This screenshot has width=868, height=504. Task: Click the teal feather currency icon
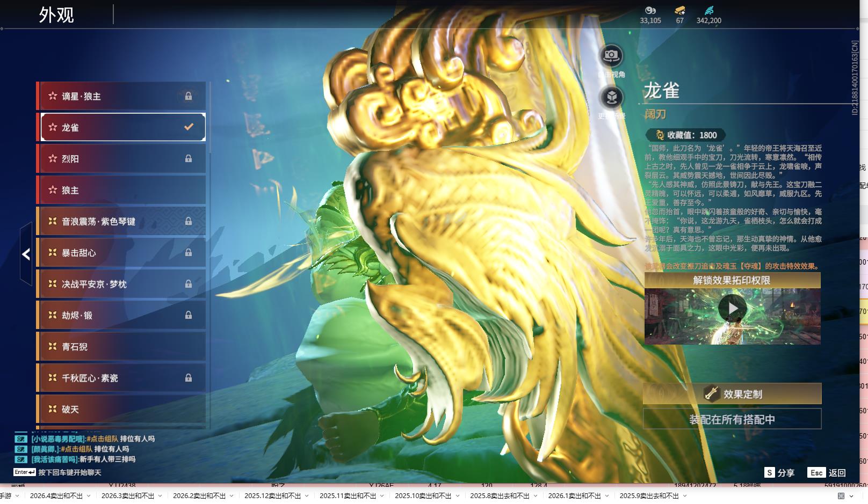coord(708,10)
